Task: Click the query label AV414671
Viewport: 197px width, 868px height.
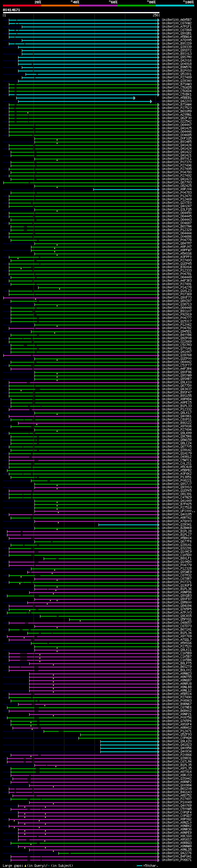Action: (11, 10)
